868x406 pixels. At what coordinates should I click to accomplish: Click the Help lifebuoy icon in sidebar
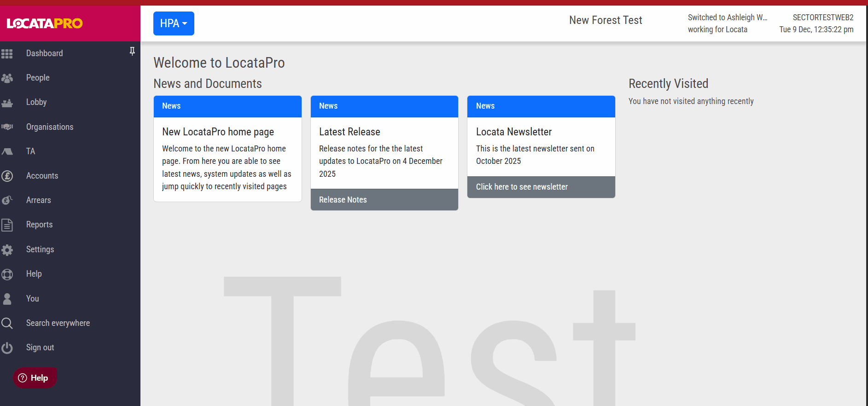[7, 274]
